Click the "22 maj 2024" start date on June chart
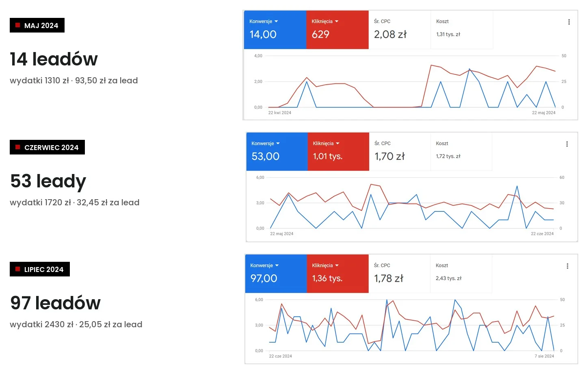588x374 pixels. (x=282, y=234)
